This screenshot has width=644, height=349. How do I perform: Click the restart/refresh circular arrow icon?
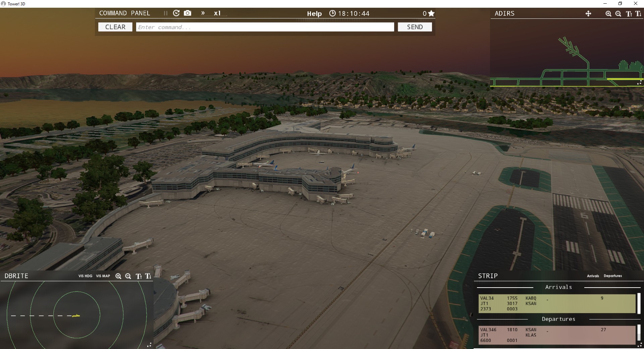(176, 13)
